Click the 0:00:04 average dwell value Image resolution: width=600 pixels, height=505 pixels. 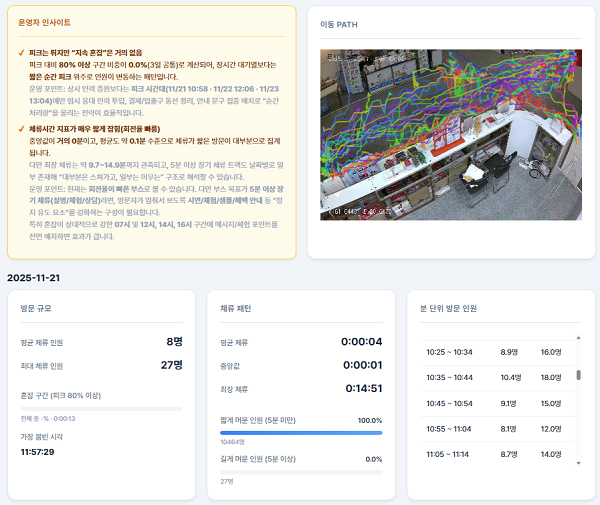362,341
